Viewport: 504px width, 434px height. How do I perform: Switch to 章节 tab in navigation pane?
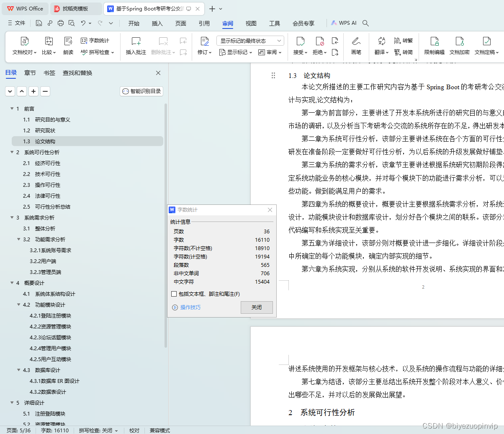coord(30,73)
